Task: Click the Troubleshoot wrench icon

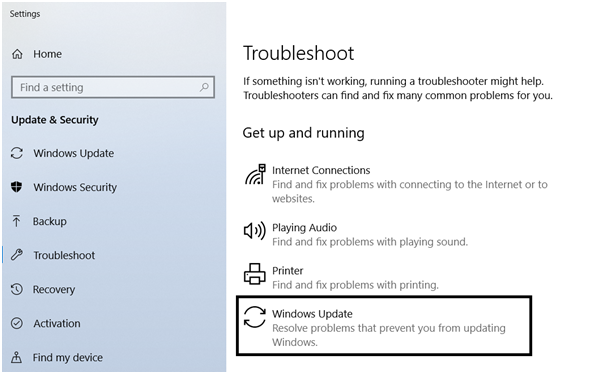Action: [x=17, y=255]
